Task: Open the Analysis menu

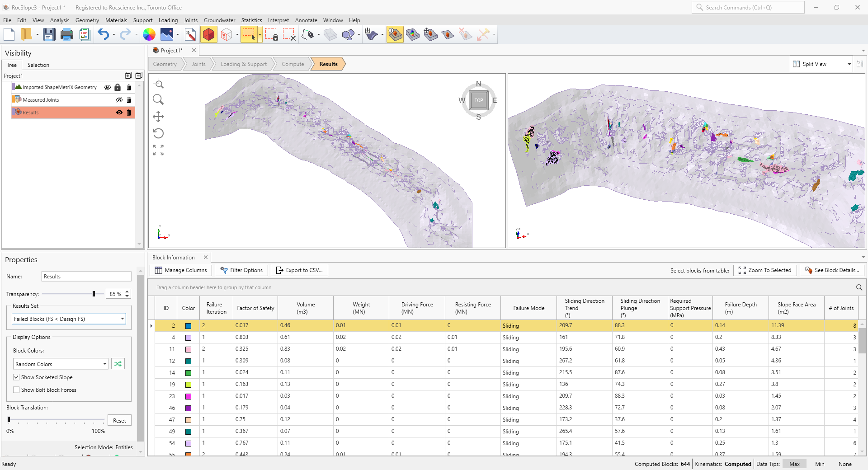Action: tap(60, 20)
